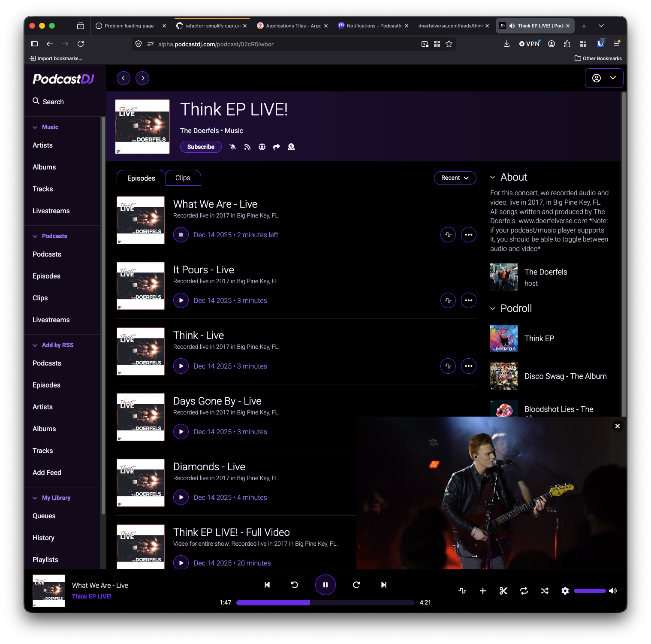Go forward with the in-app forward arrow
The height and width of the screenshot is (644, 651).
click(x=142, y=78)
